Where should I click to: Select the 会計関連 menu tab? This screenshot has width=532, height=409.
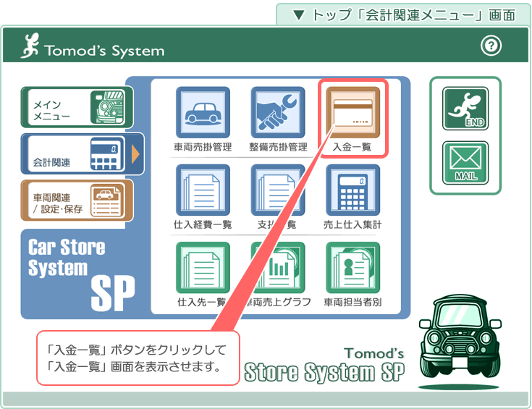pyautogui.click(x=83, y=153)
